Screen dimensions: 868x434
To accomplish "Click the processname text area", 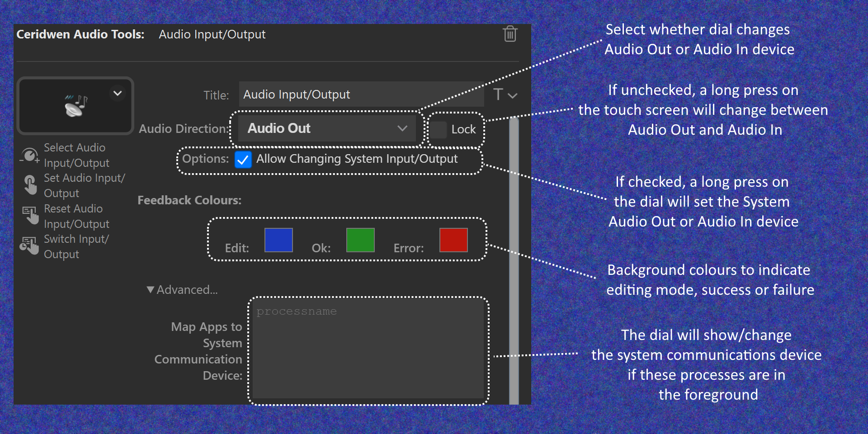I will click(x=368, y=348).
